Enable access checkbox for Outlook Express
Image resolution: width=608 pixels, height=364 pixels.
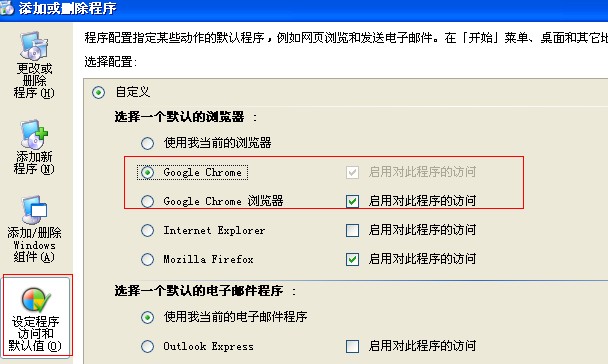[x=352, y=346]
